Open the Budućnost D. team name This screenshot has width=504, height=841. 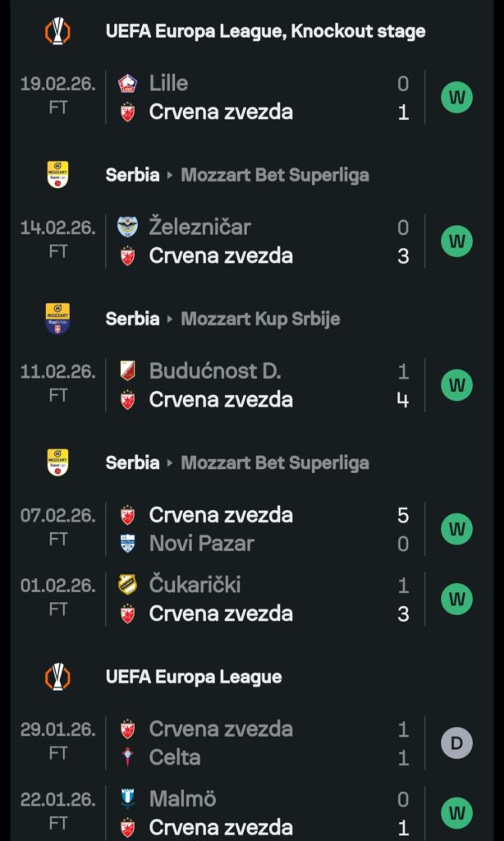[x=215, y=371]
